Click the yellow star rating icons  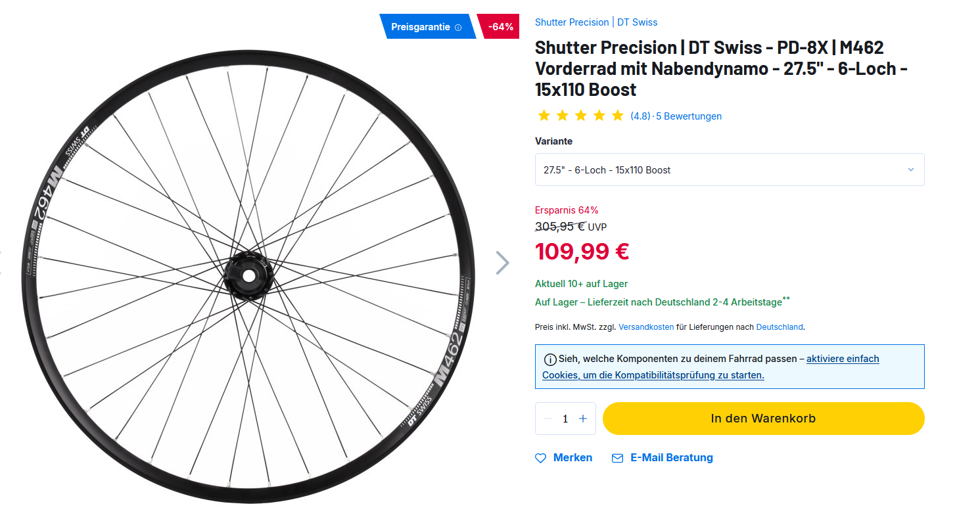pyautogui.click(x=580, y=116)
